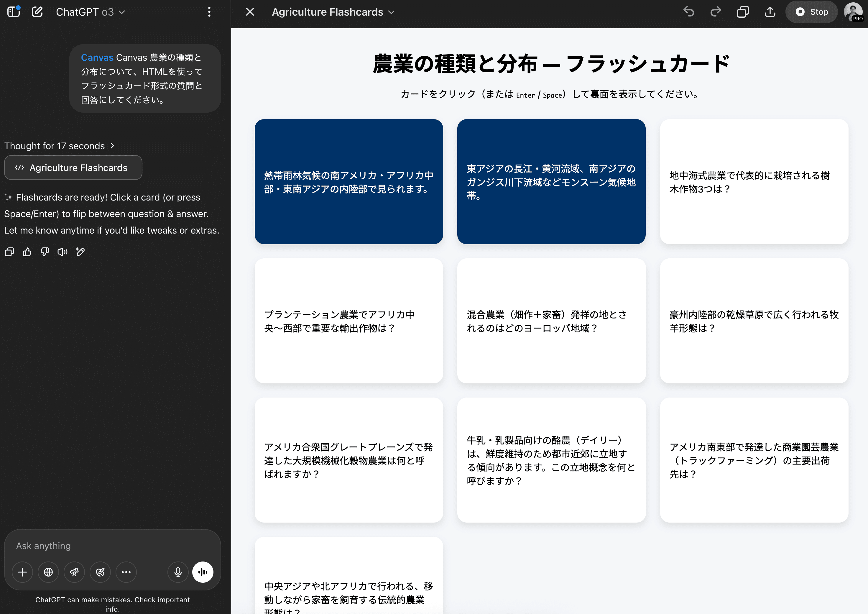Screen dimensions: 868x614
Task: Click the Ask anything input field
Action: (x=112, y=546)
